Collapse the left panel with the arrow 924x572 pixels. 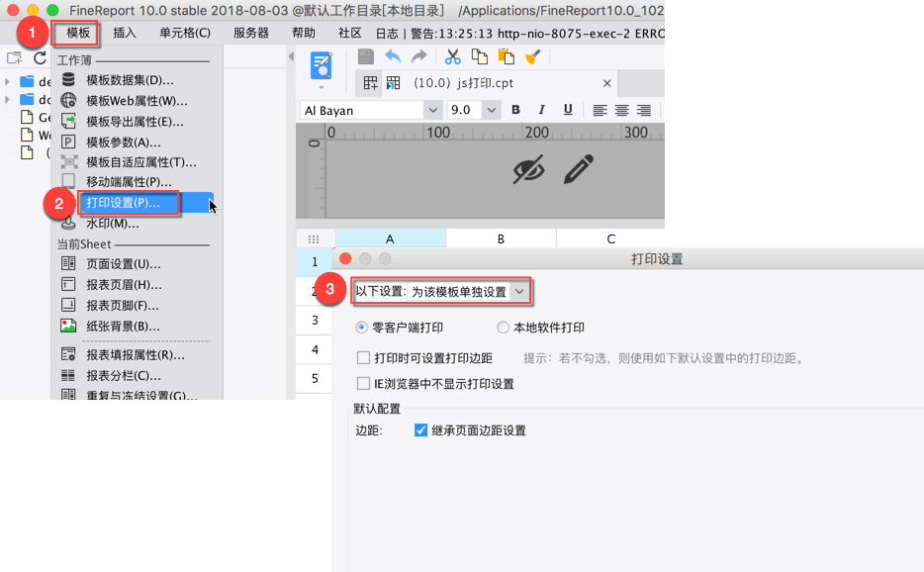(x=291, y=56)
